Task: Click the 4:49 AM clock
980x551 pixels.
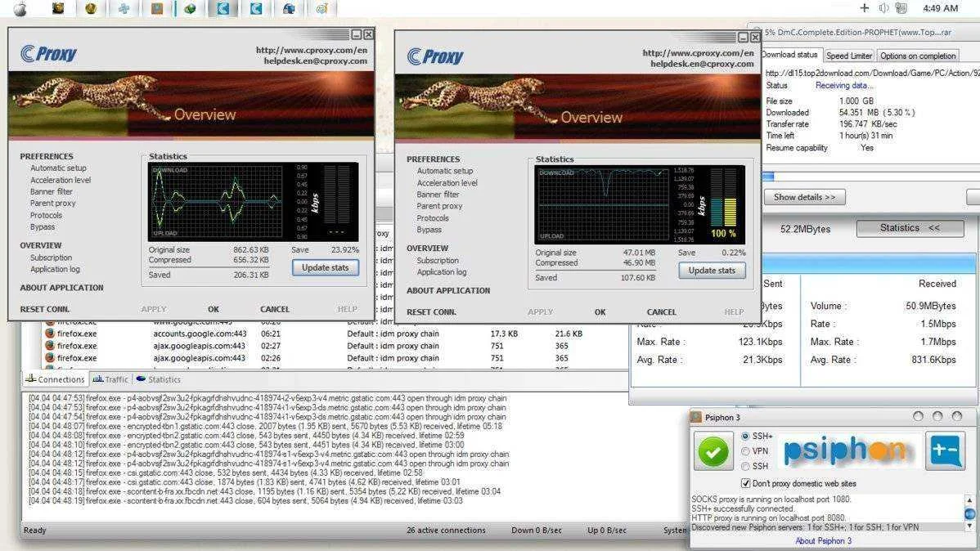Action: click(x=940, y=8)
